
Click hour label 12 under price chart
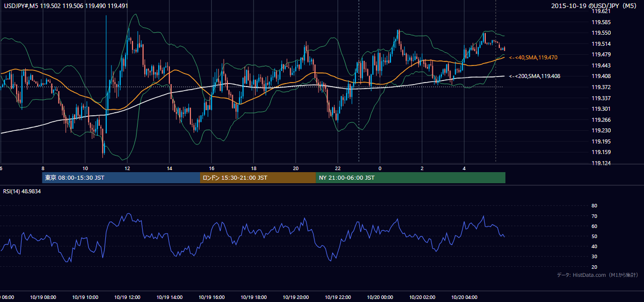click(127, 168)
